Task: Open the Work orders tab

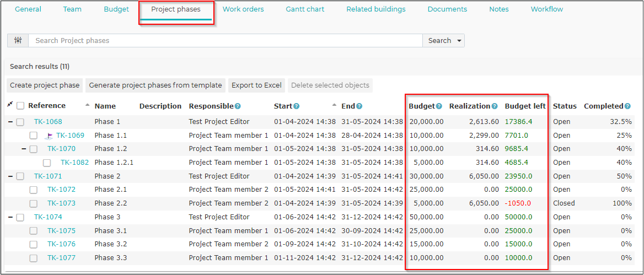Action: coord(243,9)
